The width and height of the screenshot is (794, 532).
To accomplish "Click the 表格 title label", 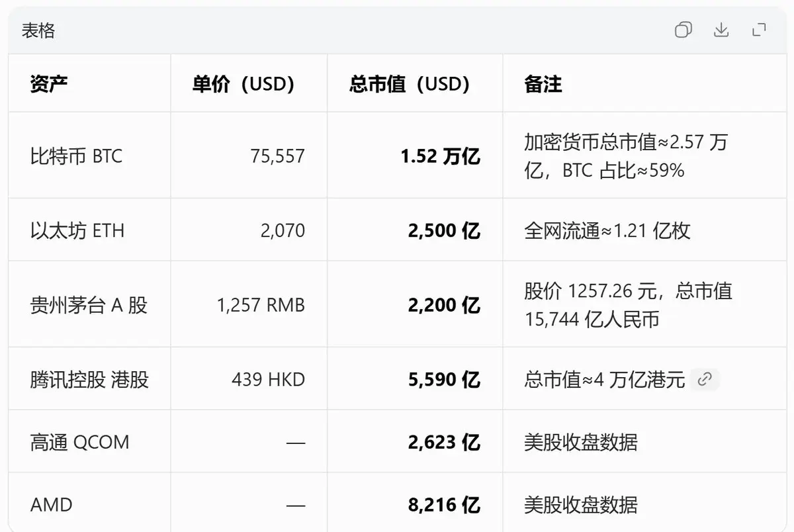I will (38, 30).
